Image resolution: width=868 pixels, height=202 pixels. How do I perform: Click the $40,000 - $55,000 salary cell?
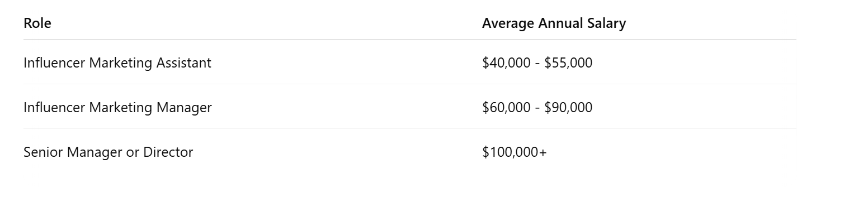click(537, 62)
